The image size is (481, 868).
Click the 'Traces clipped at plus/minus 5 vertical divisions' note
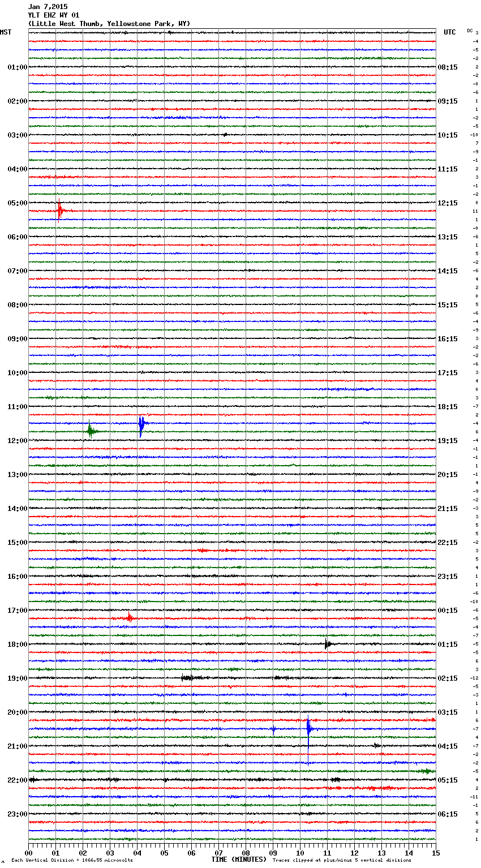coord(342,860)
